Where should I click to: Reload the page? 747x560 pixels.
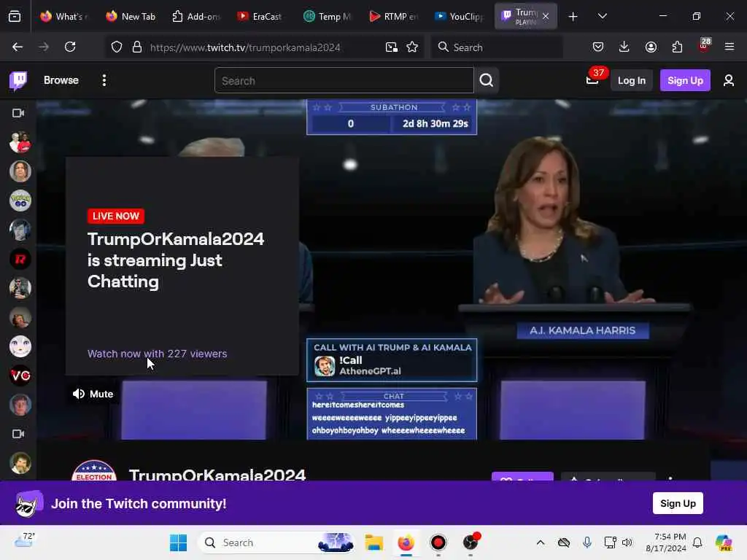[70, 47]
